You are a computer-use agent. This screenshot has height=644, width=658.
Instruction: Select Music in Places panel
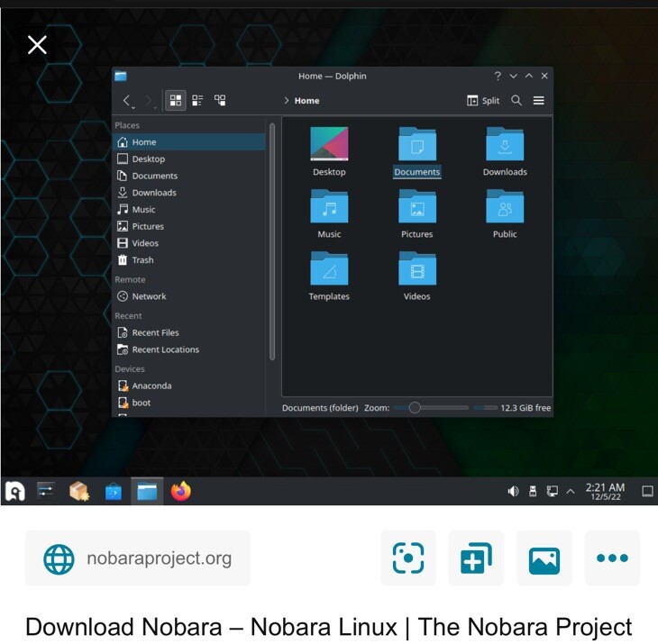[x=189, y=209]
